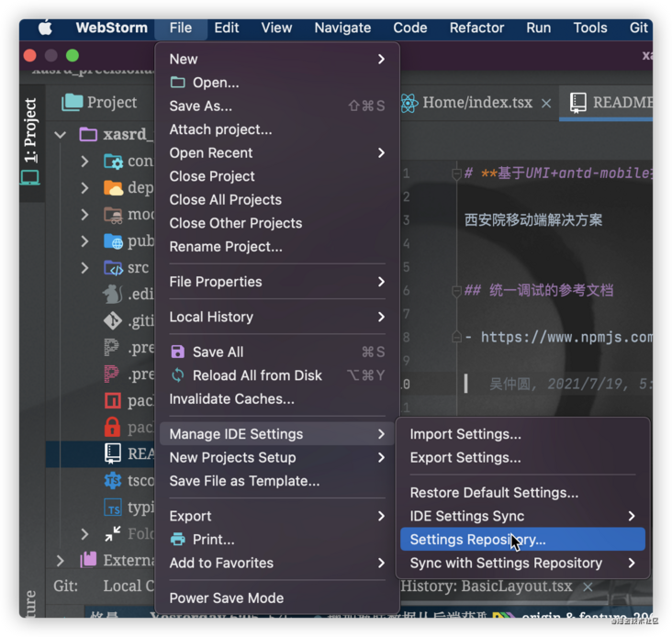Click the Save All floppy icon

[178, 352]
